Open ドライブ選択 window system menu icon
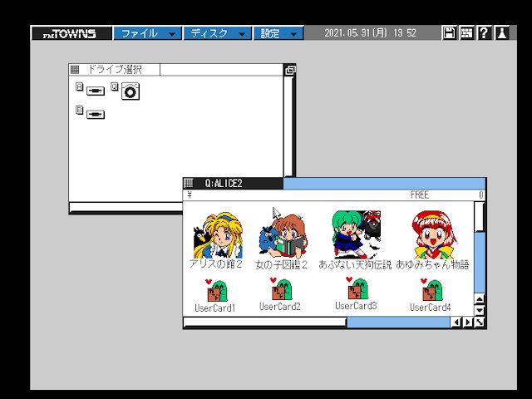Image resolution: width=532 pixels, height=399 pixels. point(75,70)
